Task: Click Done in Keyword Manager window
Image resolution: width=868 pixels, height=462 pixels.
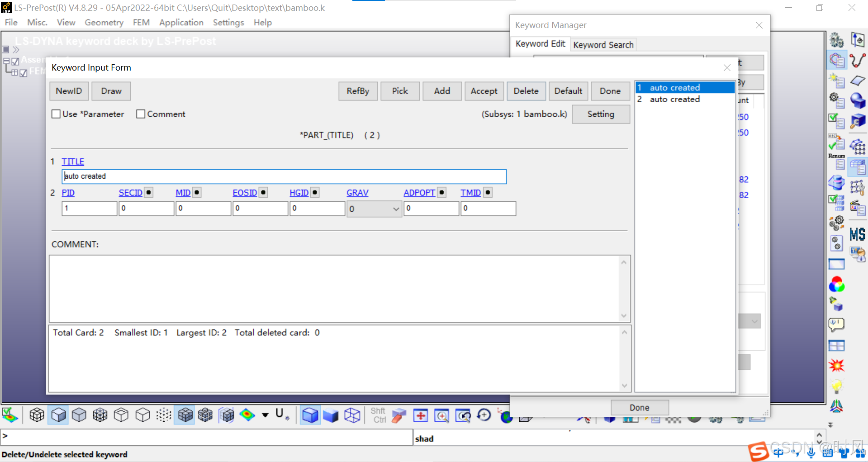Action: click(x=640, y=408)
